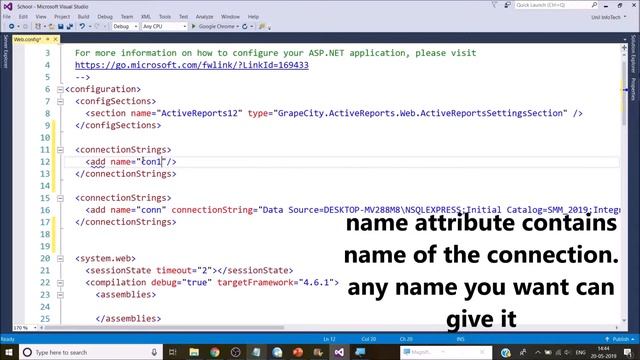
Task: Click the browser refresh icon in the toolbar
Action: pyautogui.click(x=244, y=27)
